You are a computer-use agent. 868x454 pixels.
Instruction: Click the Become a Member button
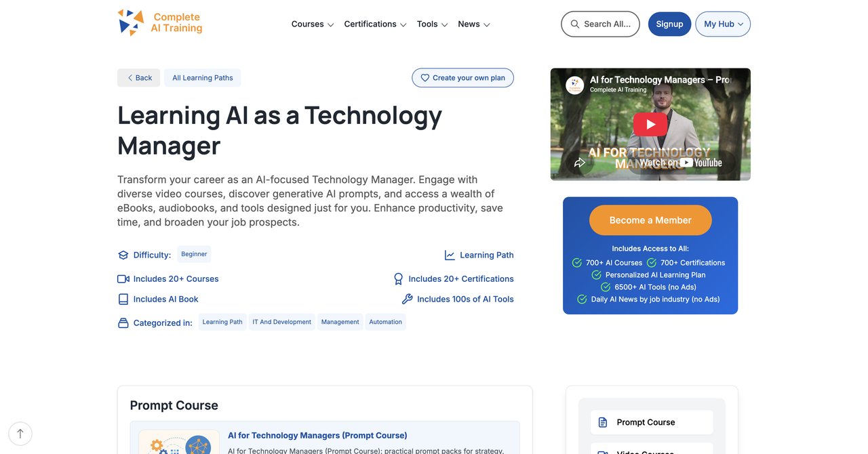click(650, 220)
